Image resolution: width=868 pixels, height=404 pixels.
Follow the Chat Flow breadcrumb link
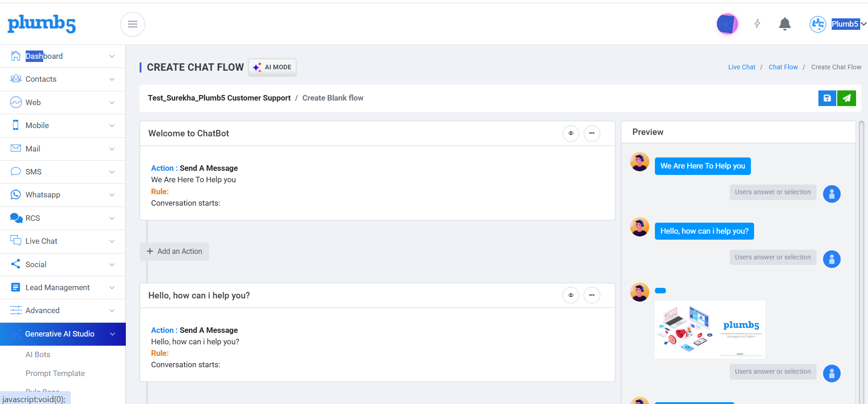(783, 67)
